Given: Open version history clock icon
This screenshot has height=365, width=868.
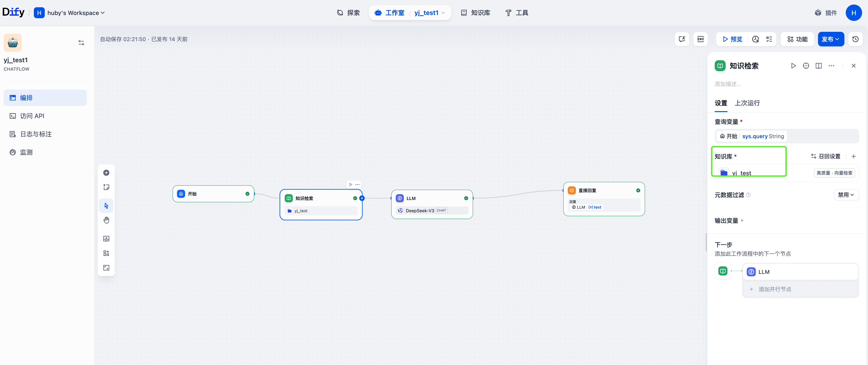Looking at the screenshot, I should (856, 39).
